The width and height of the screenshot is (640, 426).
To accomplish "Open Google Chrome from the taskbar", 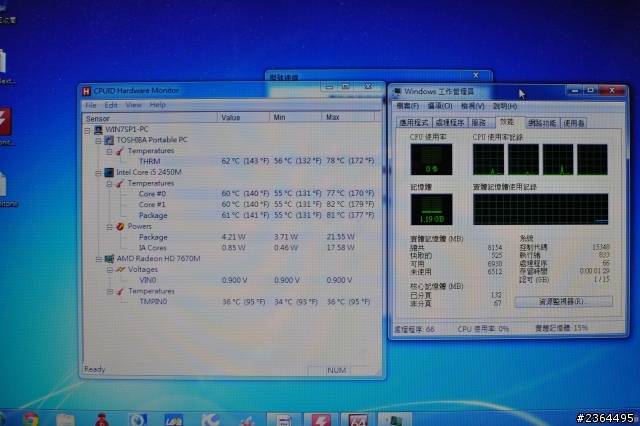I will coord(31,419).
